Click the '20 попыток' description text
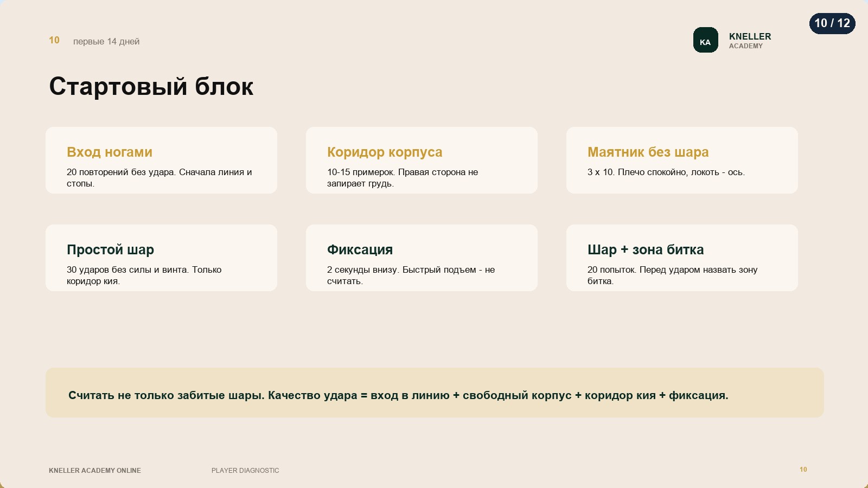868x488 pixels. [673, 275]
